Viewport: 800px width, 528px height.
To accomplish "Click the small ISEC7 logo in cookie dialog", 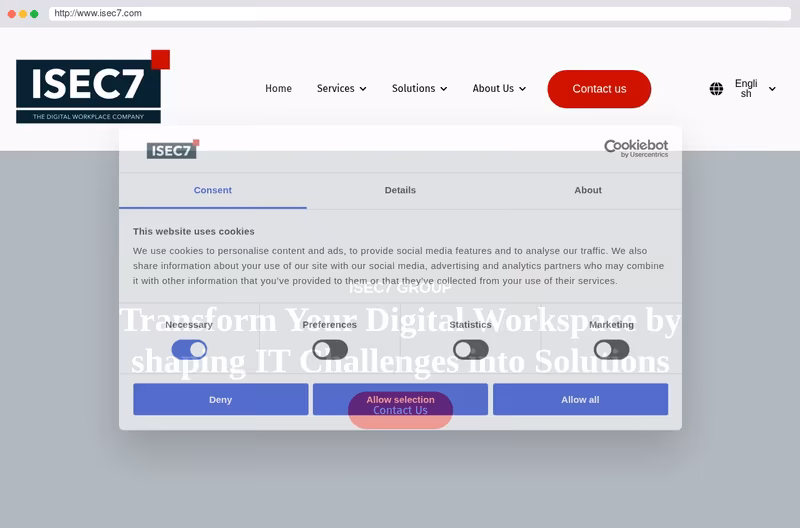I will [173, 149].
